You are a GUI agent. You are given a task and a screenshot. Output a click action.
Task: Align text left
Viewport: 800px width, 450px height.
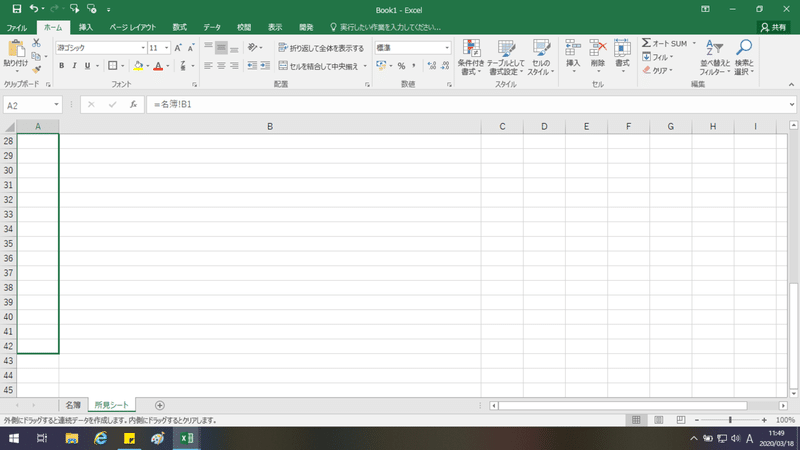click(208, 66)
